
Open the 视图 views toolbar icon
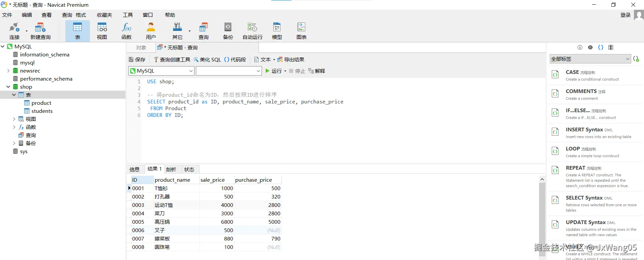point(102,31)
